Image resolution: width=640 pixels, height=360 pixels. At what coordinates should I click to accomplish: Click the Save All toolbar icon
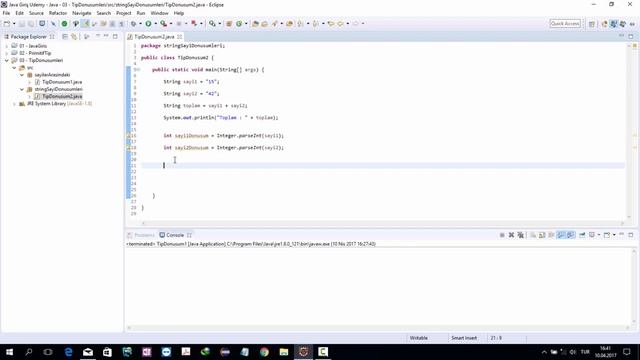(x=31, y=24)
